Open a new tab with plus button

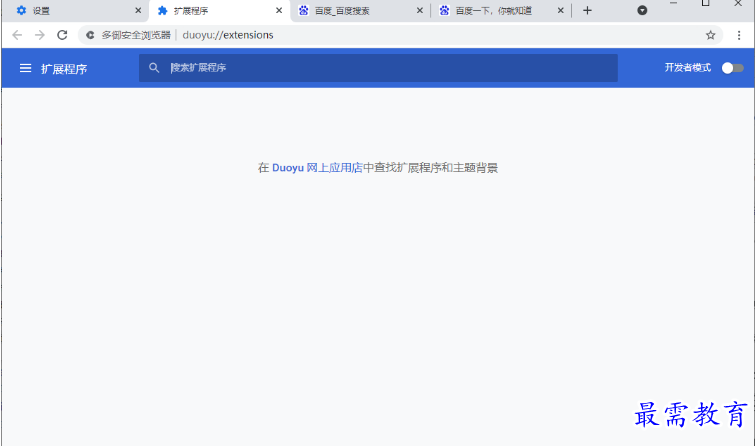coord(587,11)
